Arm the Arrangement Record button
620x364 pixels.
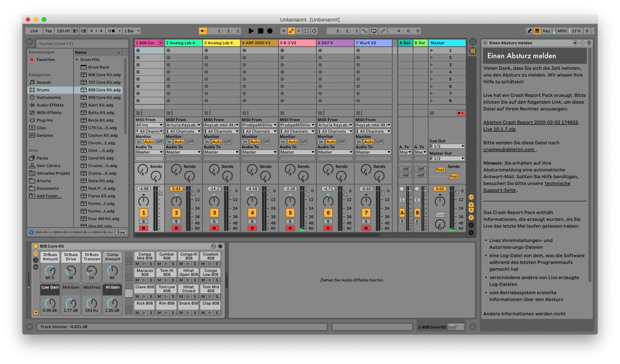(270, 30)
